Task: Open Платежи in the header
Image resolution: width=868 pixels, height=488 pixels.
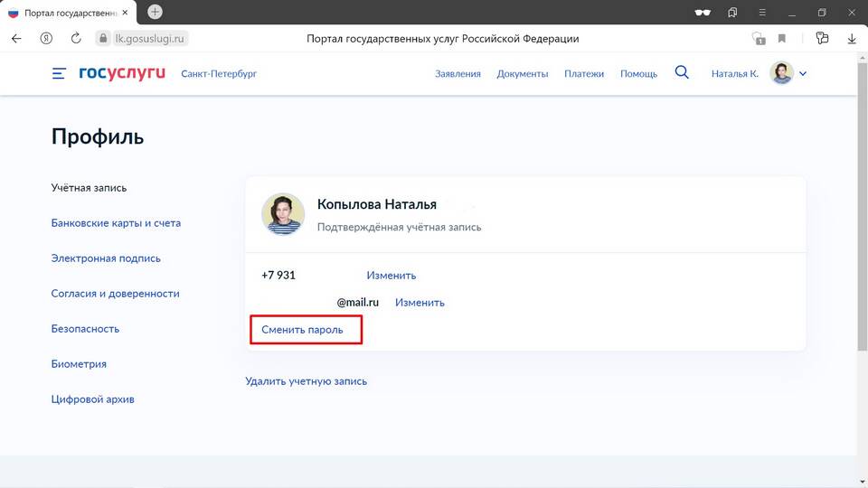Action: click(584, 74)
